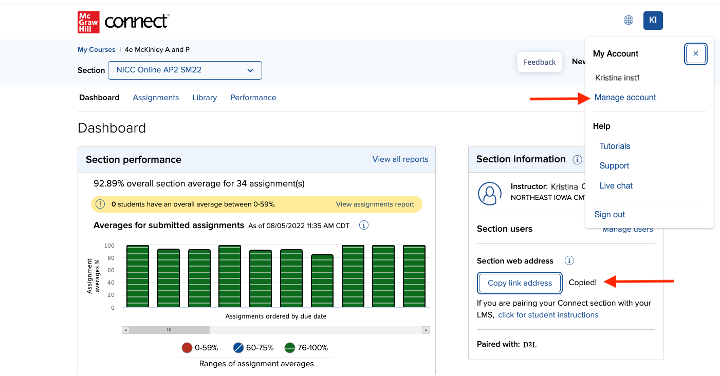Switch to the Performance tab
The width and height of the screenshot is (720, 376).
(x=253, y=97)
